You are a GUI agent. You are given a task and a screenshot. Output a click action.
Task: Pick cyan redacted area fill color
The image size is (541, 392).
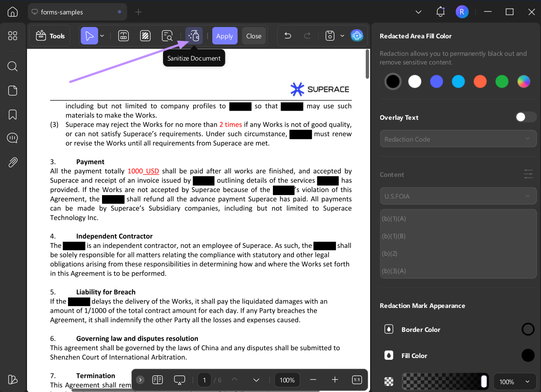458,81
